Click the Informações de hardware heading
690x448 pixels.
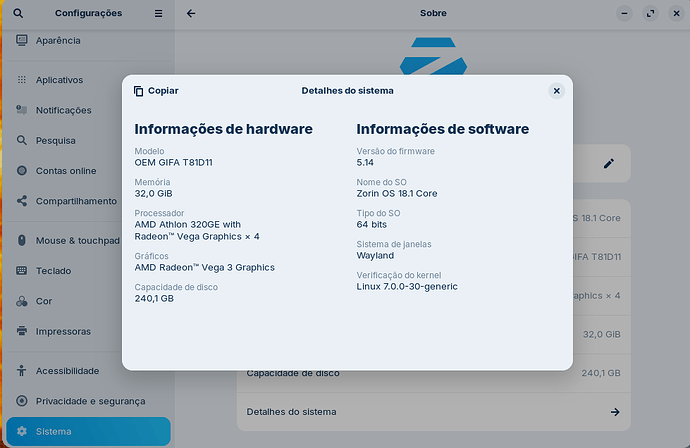[x=224, y=129]
